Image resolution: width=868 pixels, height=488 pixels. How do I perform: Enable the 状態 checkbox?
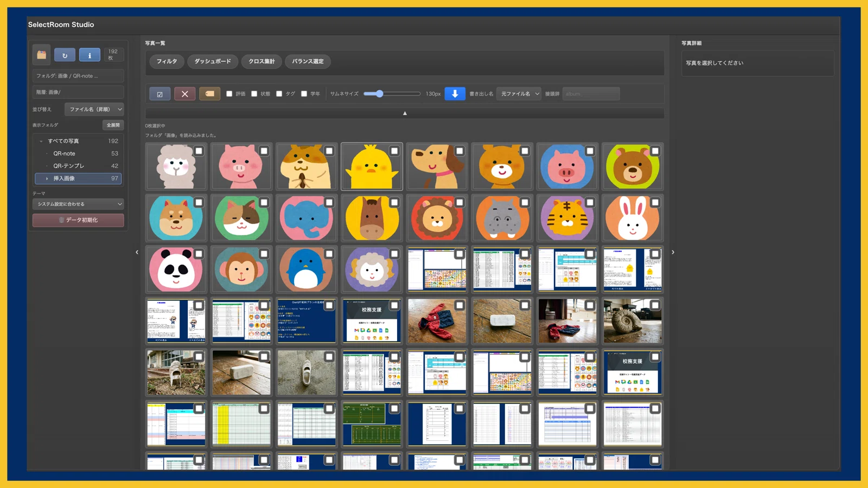coord(254,94)
